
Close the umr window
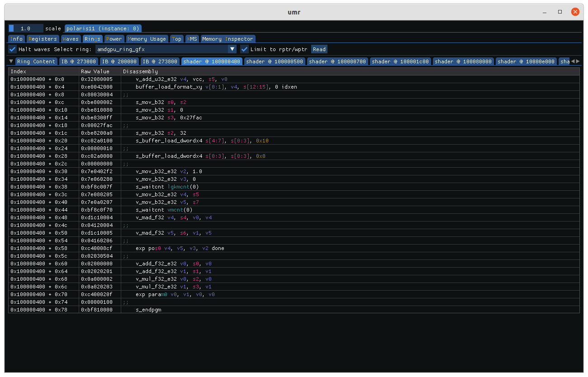[575, 12]
